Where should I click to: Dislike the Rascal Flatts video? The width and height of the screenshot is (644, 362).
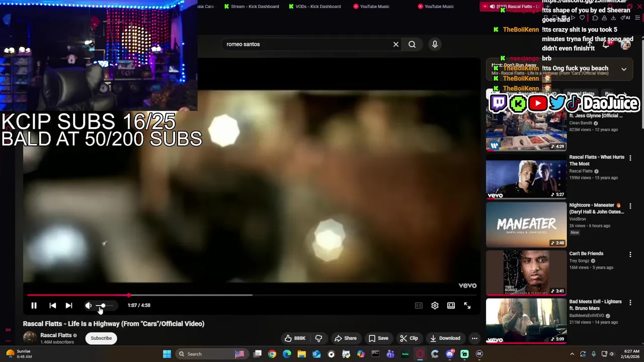[318, 338]
